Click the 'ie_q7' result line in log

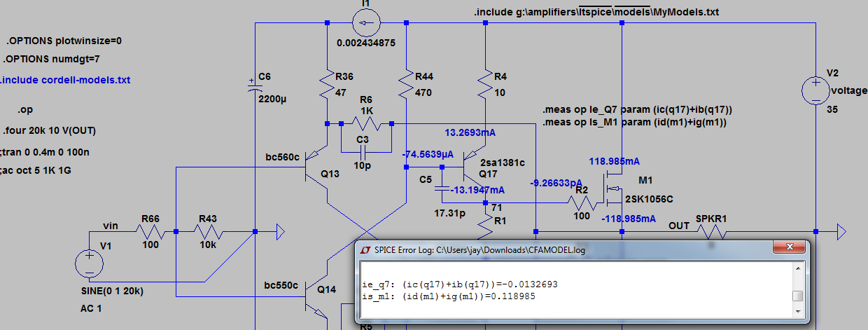(x=460, y=285)
